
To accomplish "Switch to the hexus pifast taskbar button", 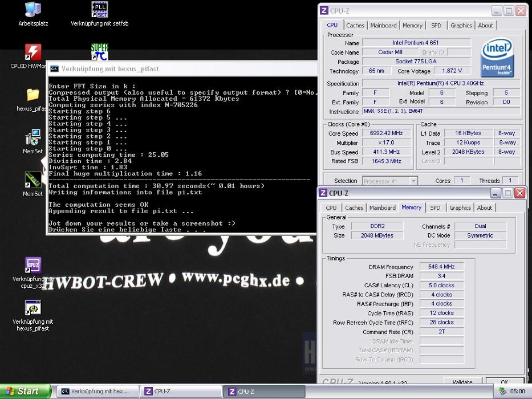I will coord(97,391).
